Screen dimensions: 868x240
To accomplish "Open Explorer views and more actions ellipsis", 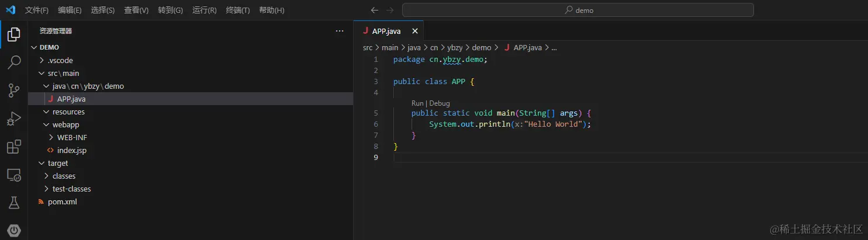I will point(340,31).
